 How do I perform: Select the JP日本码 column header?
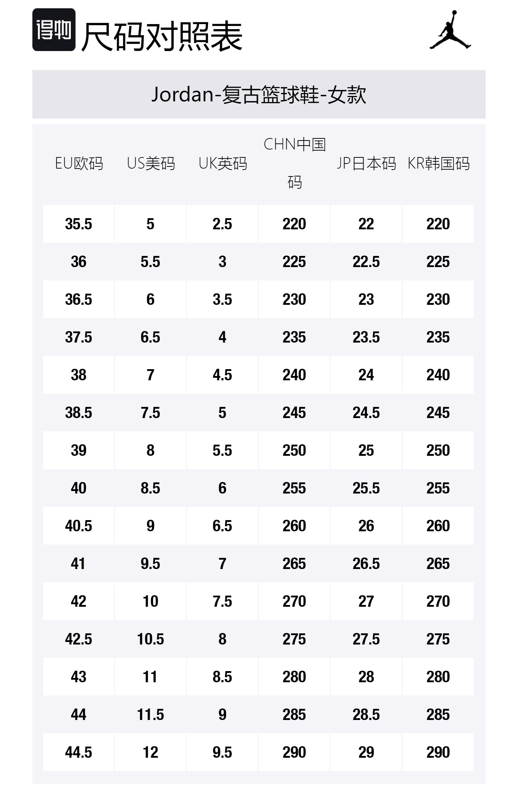[x=366, y=164]
